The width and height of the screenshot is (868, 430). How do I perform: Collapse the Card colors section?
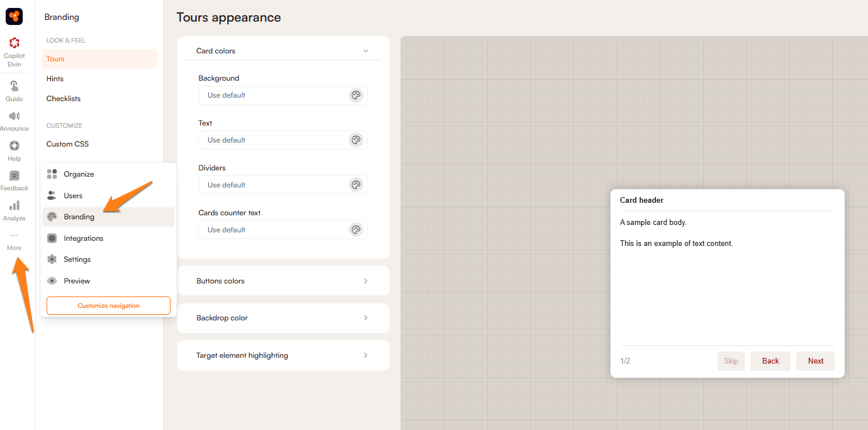click(366, 51)
